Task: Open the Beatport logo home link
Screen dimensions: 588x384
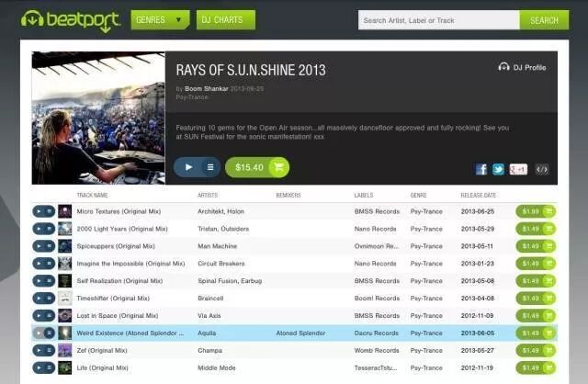Action: coord(71,20)
